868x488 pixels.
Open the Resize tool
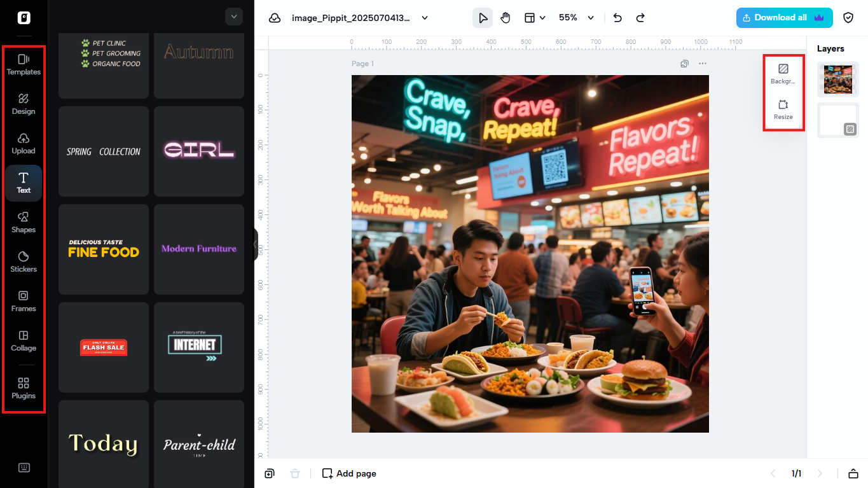[783, 109]
